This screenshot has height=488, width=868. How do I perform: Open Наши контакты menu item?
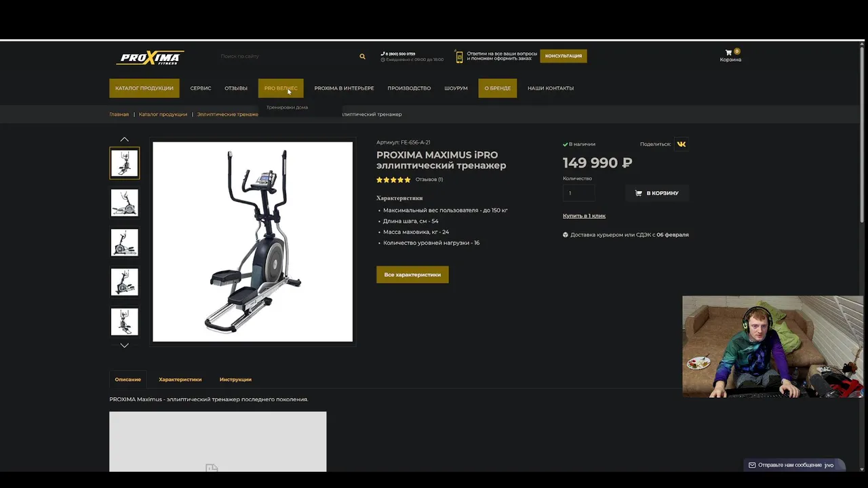[x=551, y=88]
